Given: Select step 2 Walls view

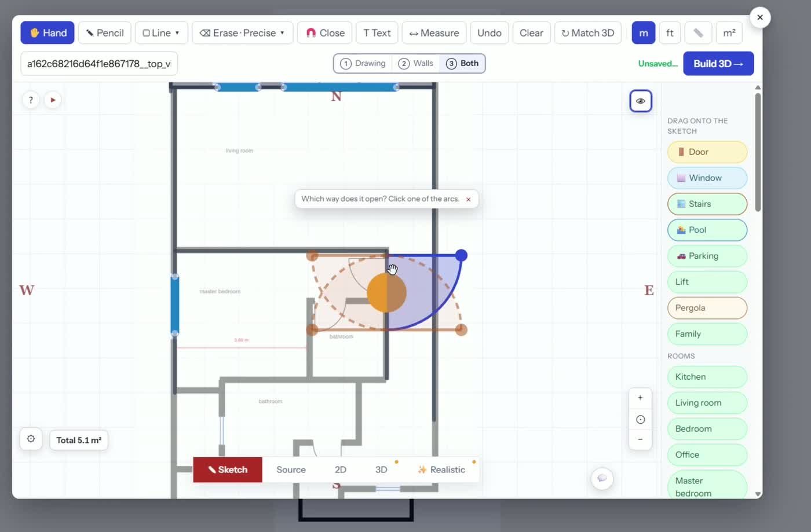Looking at the screenshot, I should click(416, 64).
